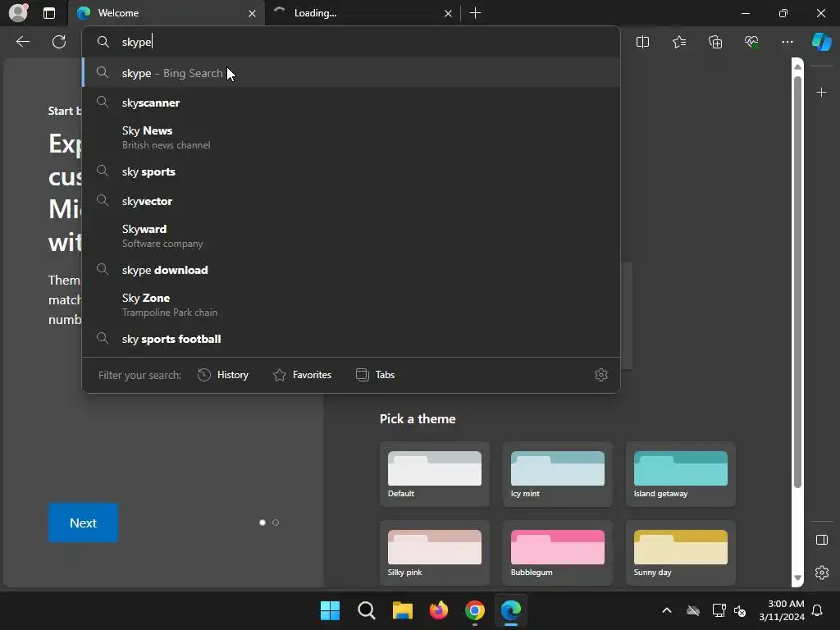The width and height of the screenshot is (840, 630).
Task: Show hidden system tray icons
Action: point(666,610)
